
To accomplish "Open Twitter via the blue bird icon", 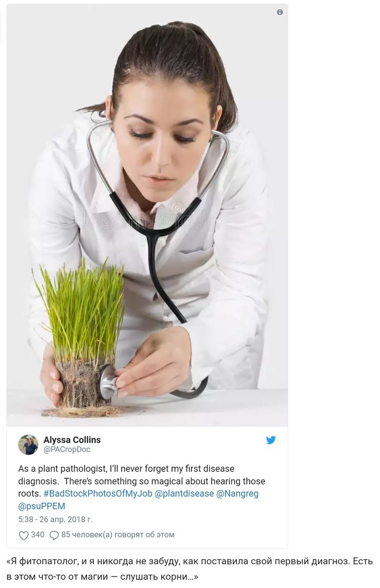I will tap(271, 440).
